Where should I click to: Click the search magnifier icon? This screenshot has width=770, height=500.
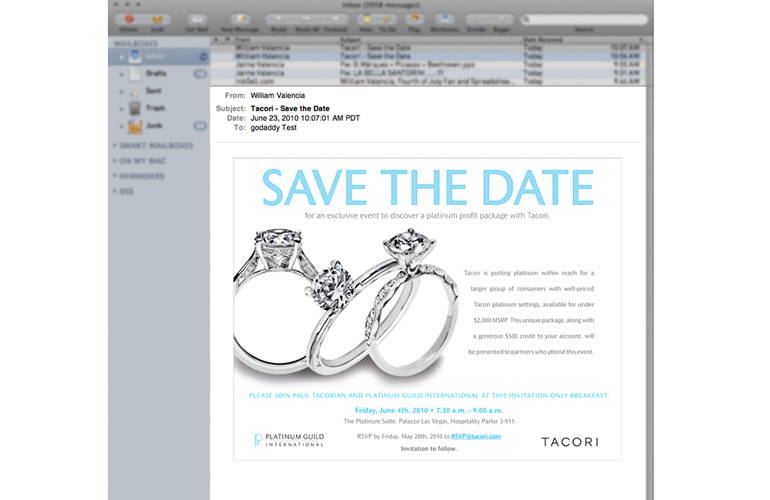tap(526, 19)
